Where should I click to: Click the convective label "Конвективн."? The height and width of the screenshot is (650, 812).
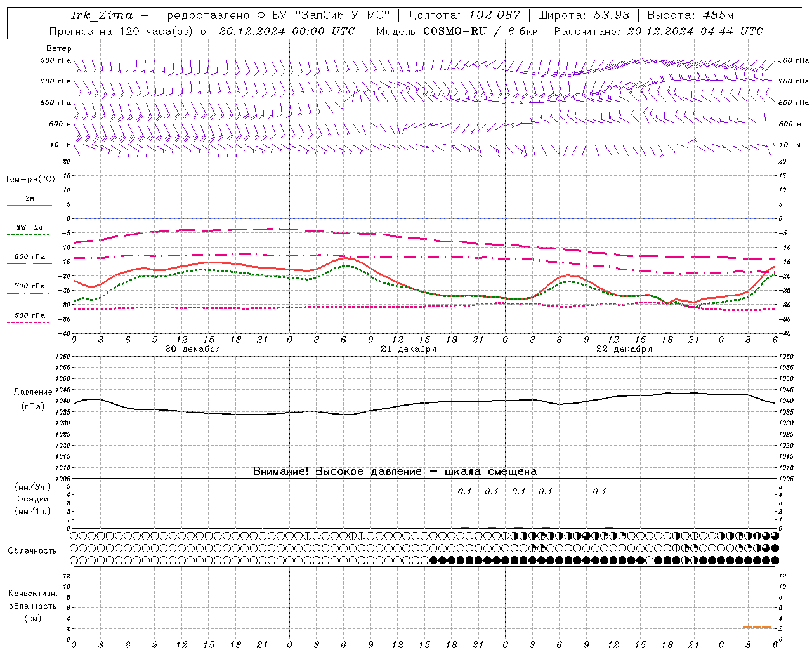point(33,594)
